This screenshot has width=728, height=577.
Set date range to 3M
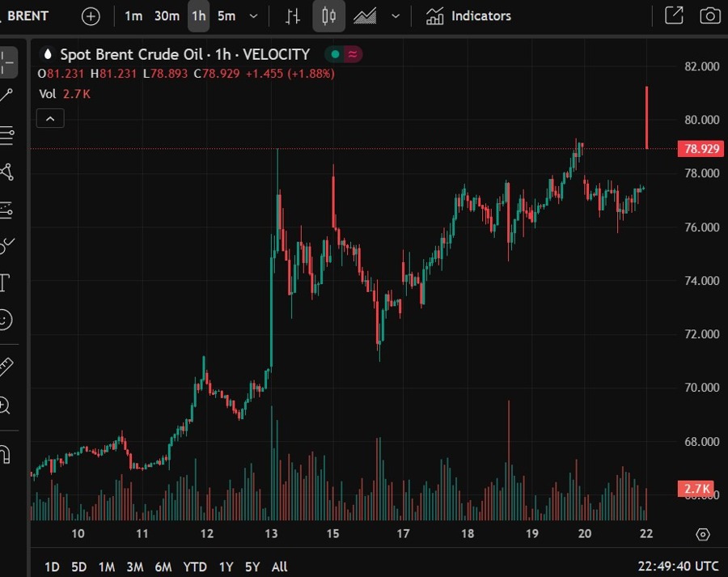click(135, 566)
